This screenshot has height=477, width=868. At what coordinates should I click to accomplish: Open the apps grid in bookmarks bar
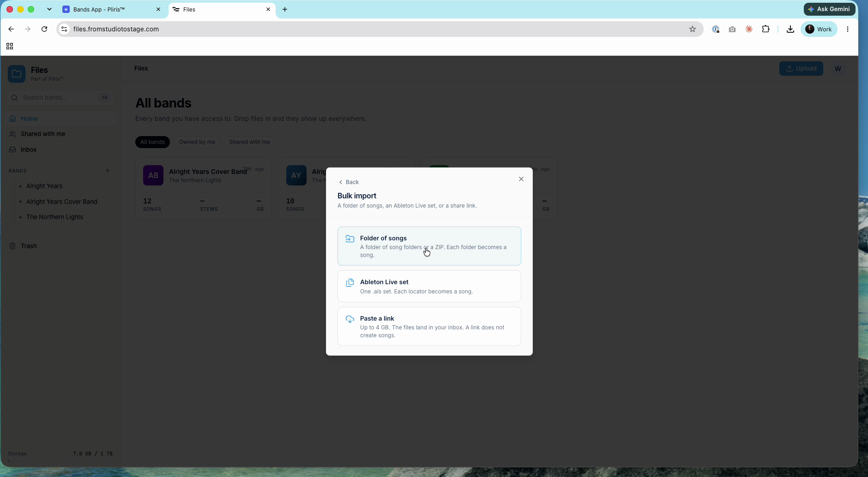tap(10, 46)
